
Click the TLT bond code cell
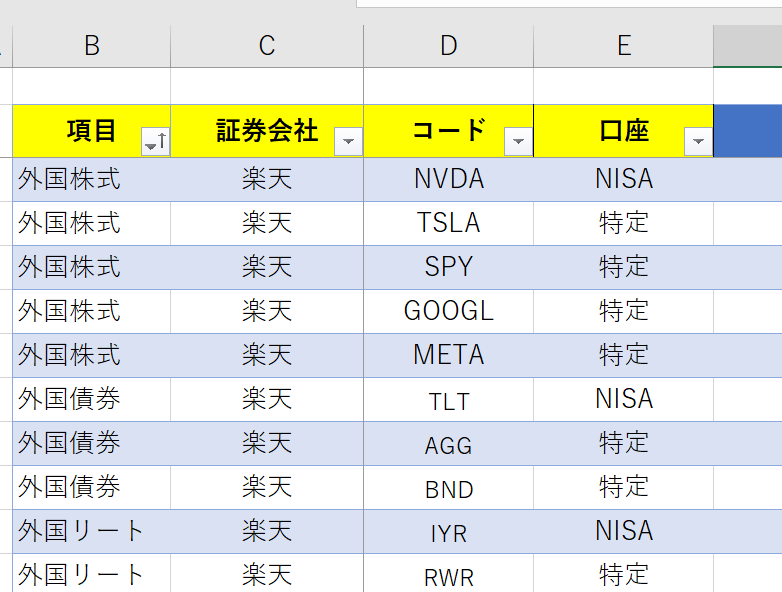448,399
